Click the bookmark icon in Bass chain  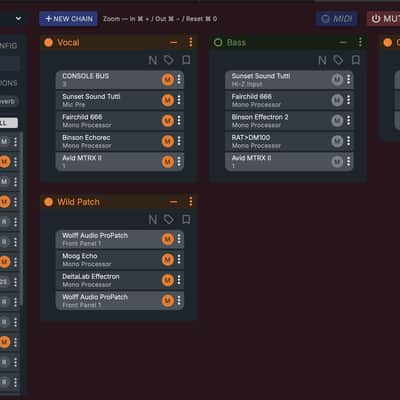[356, 60]
